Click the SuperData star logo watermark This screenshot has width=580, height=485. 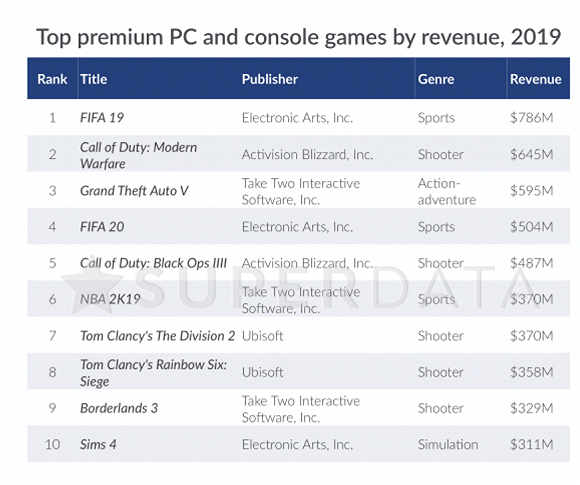coord(92,285)
